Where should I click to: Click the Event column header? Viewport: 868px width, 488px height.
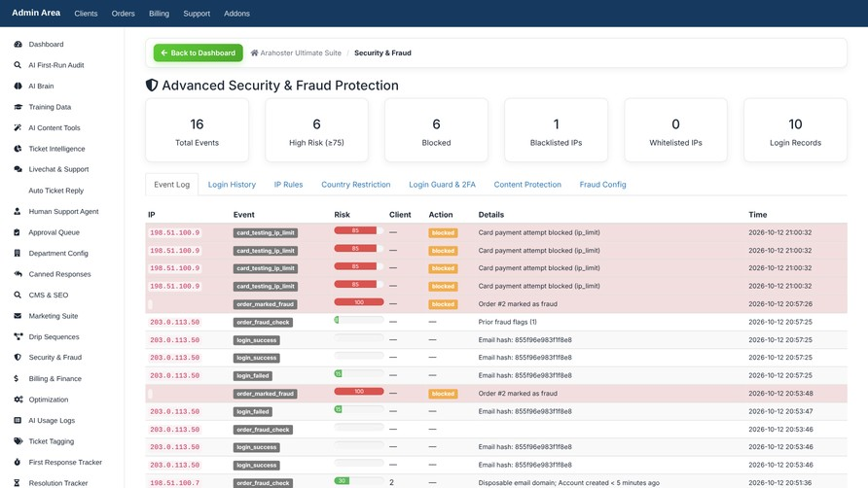click(x=243, y=215)
